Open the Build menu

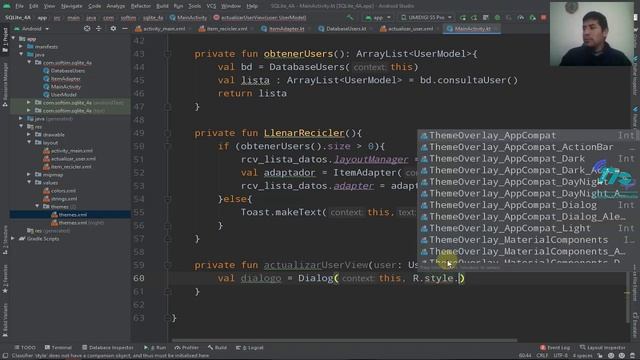[x=162, y=6]
